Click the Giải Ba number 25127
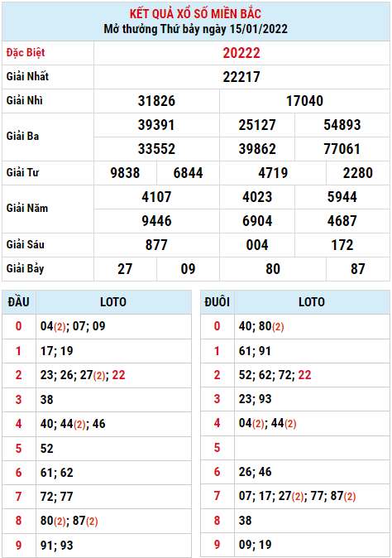This screenshot has width=392, height=558. pos(257,125)
